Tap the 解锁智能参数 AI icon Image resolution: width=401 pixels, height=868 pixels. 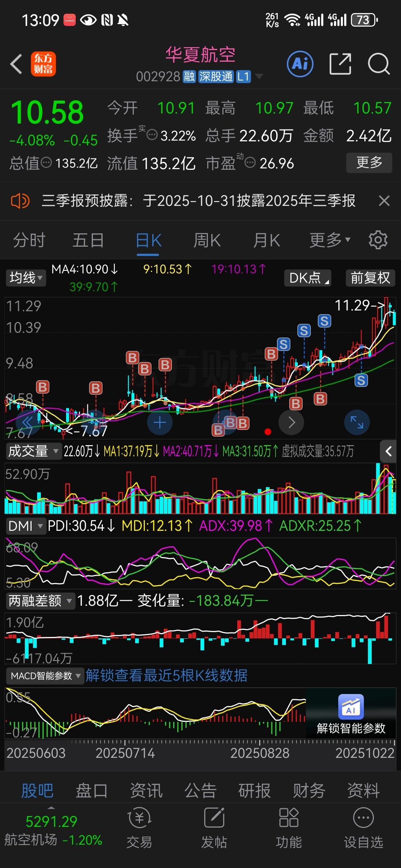[351, 706]
